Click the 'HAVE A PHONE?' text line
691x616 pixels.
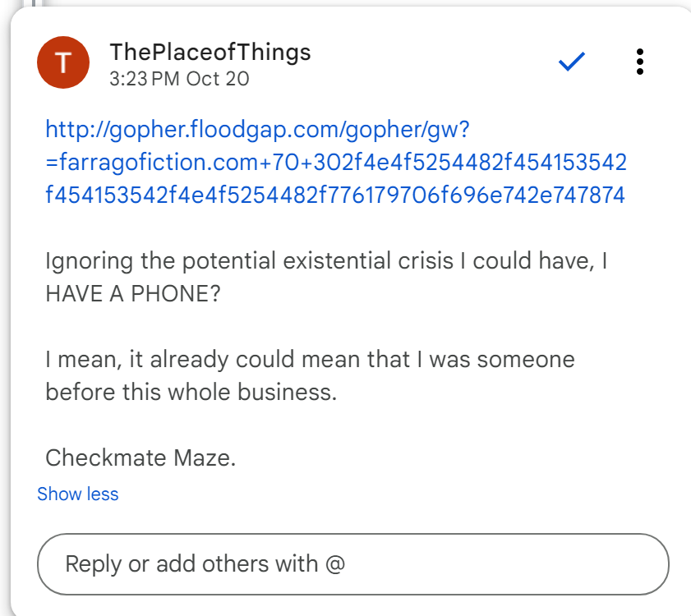(133, 293)
